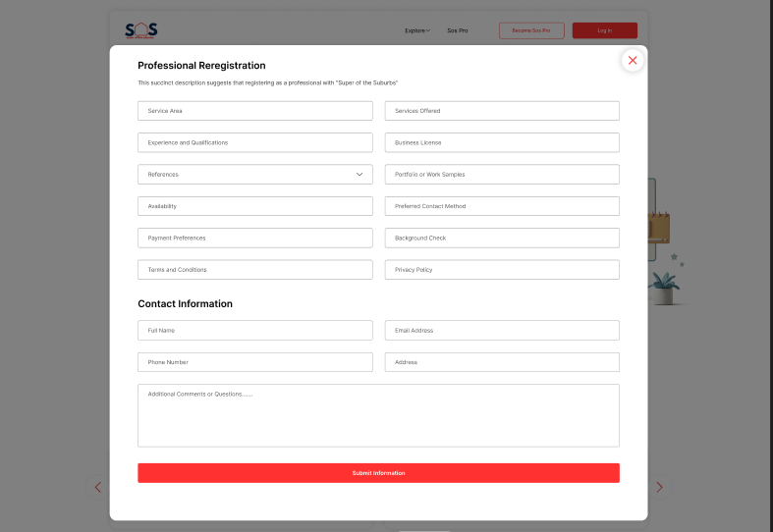This screenshot has width=773, height=532.
Task: Select the Payment Preferences field
Action: [x=255, y=238]
